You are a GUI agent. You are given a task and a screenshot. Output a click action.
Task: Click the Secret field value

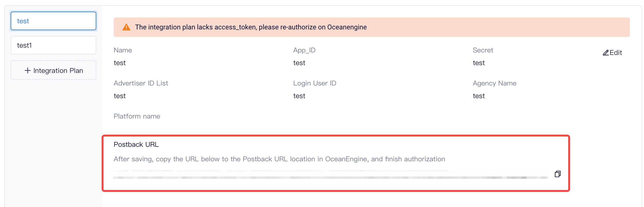coord(479,63)
